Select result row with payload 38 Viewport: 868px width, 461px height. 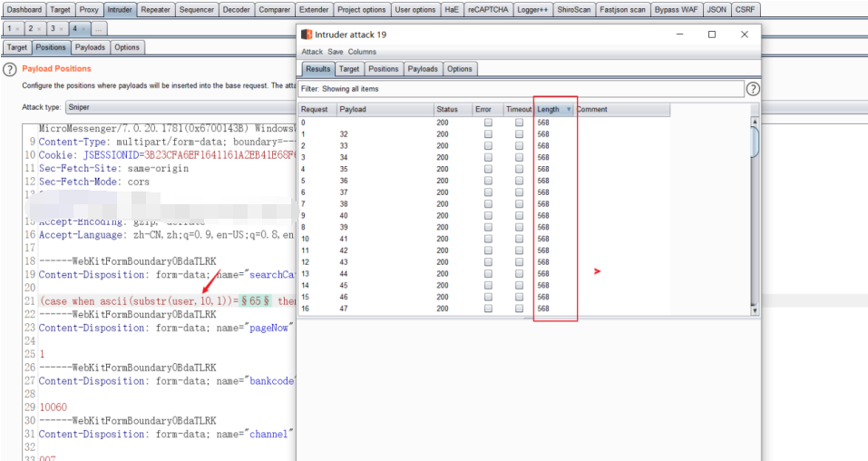[x=483, y=204]
